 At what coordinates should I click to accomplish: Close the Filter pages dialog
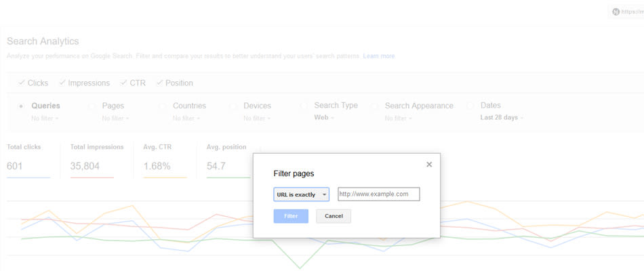pyautogui.click(x=429, y=164)
